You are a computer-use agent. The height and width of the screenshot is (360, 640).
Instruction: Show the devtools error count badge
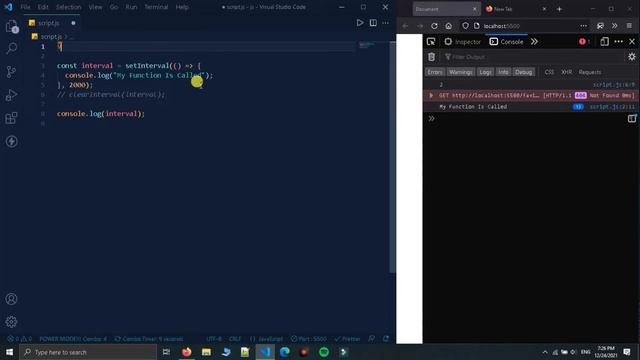click(584, 42)
